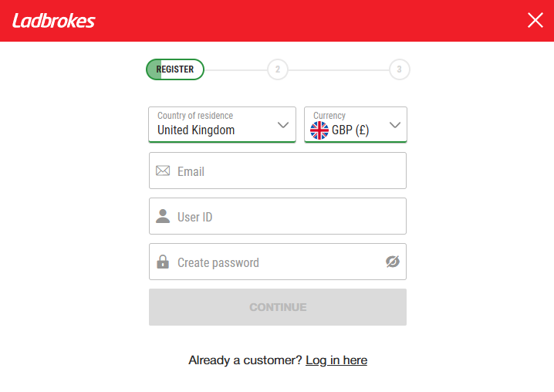
Task: Click the envelope icon in the Email field
Action: click(163, 171)
